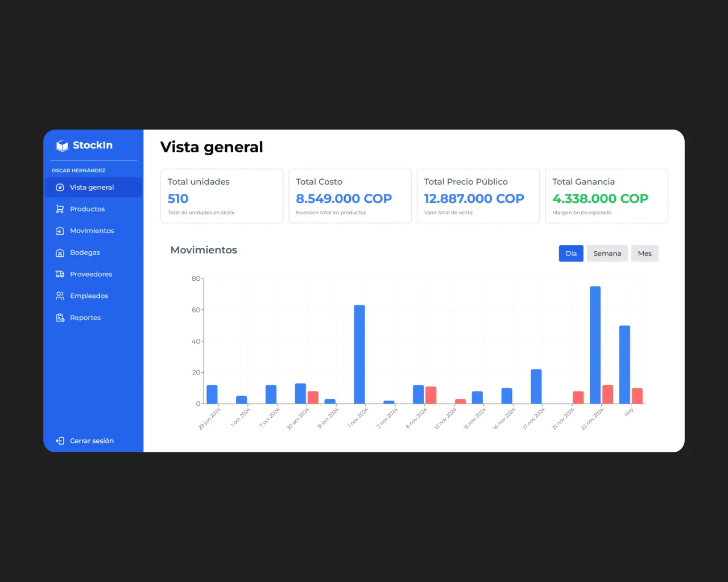
Task: Click the Reportes clipboard icon
Action: point(60,318)
